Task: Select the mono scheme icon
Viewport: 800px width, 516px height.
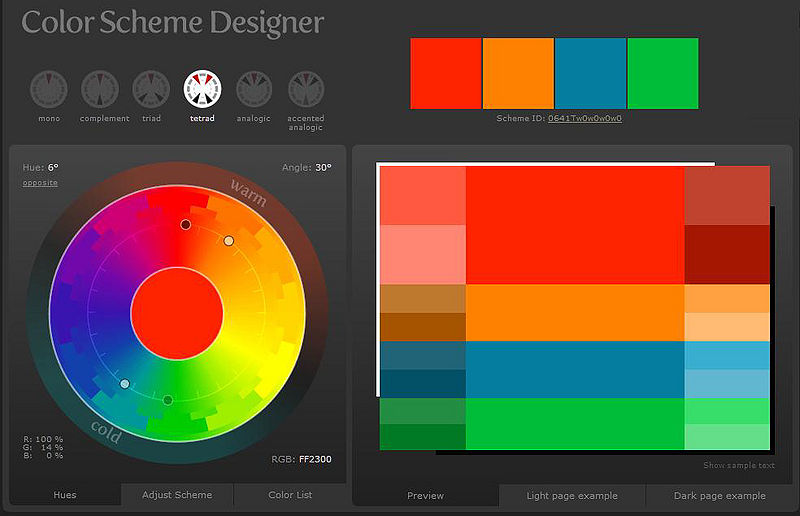Action: pyautogui.click(x=49, y=89)
